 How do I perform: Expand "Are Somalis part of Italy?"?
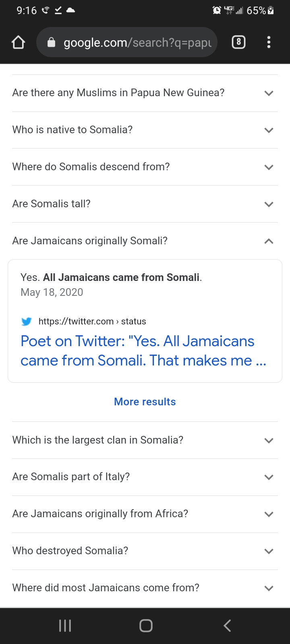pos(145,477)
